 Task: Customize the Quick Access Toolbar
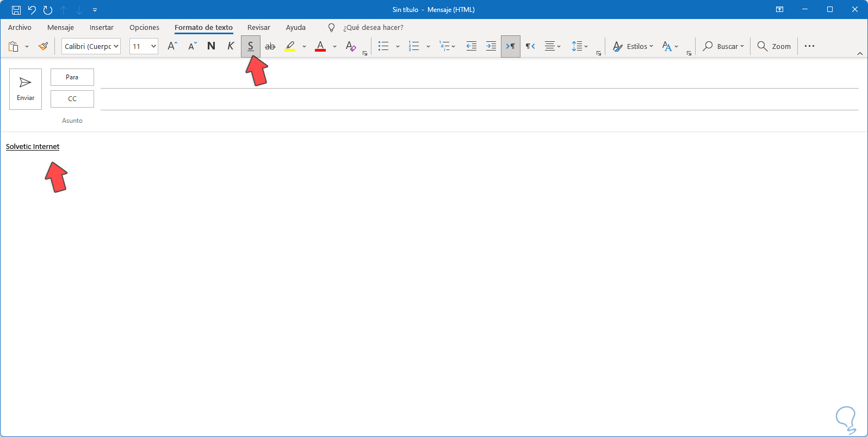pyautogui.click(x=95, y=10)
